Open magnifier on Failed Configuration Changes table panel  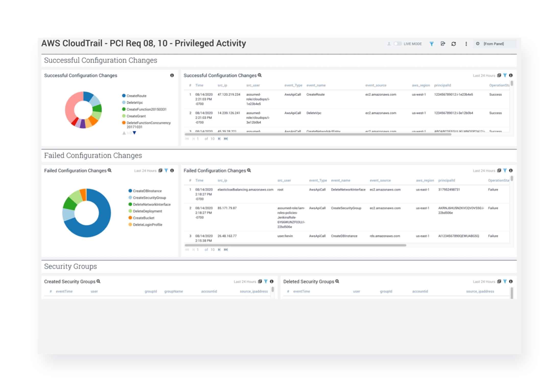tap(249, 170)
